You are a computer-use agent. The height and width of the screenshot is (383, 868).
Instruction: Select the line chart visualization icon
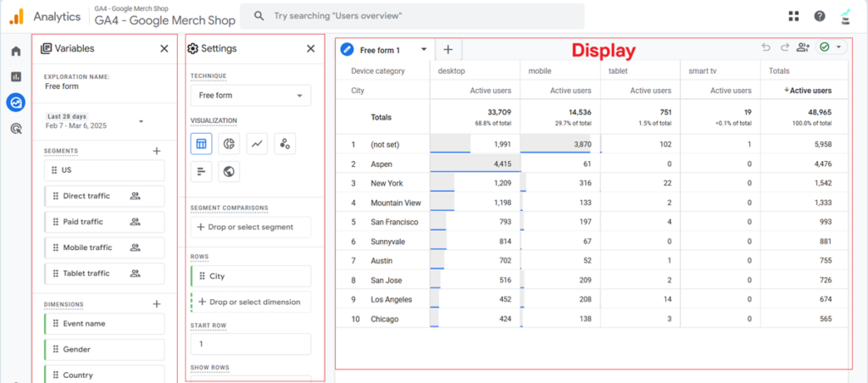coord(257,144)
